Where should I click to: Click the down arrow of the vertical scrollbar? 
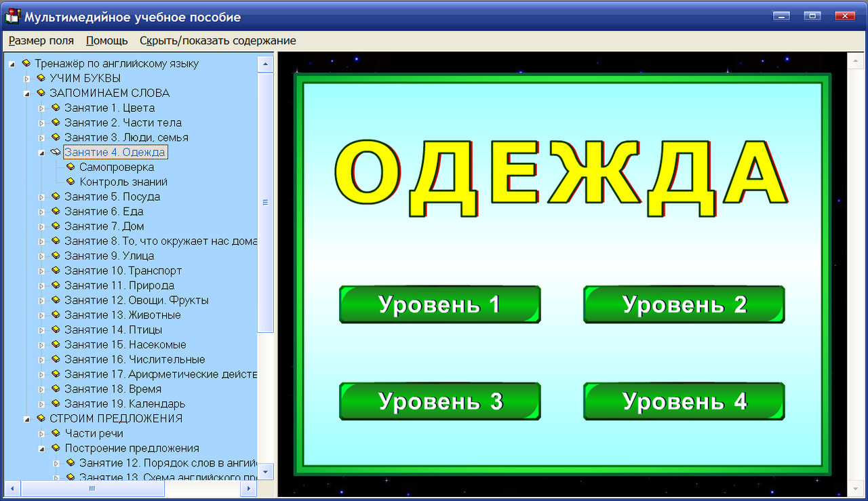[x=267, y=473]
